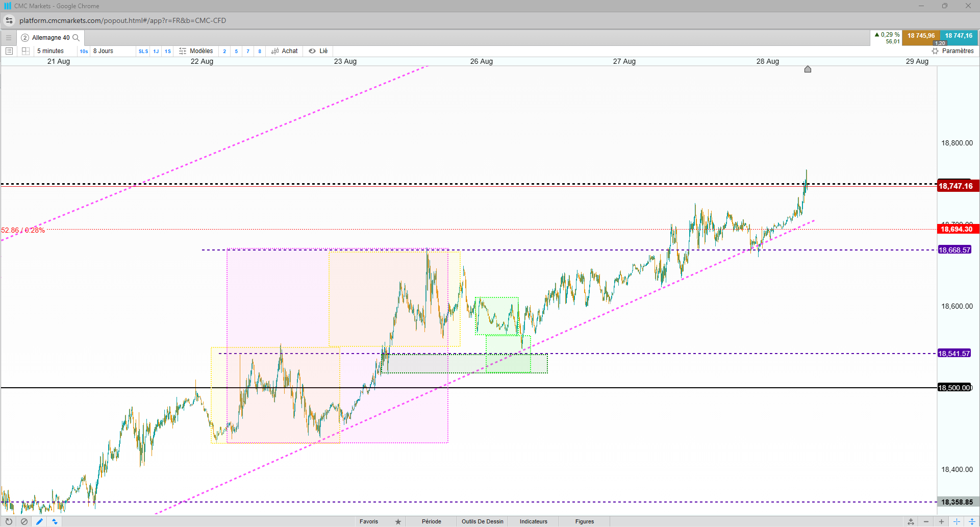Click the zoom out minus icon
The width and height of the screenshot is (980, 527).
point(926,521)
